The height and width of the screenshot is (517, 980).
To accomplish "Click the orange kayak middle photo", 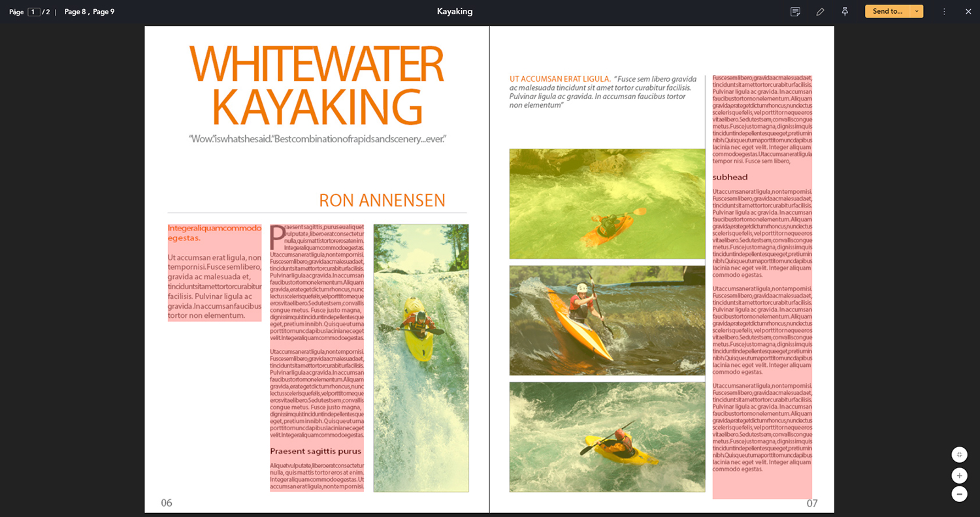I will 607,320.
